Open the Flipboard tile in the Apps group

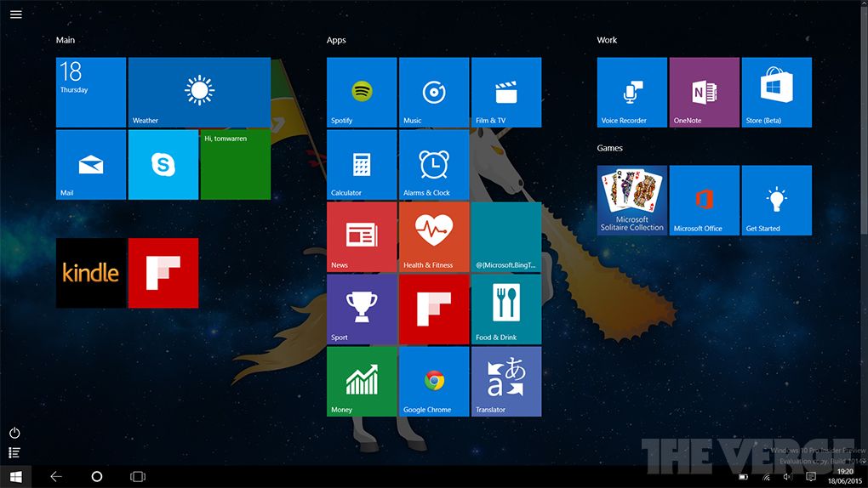coord(434,309)
